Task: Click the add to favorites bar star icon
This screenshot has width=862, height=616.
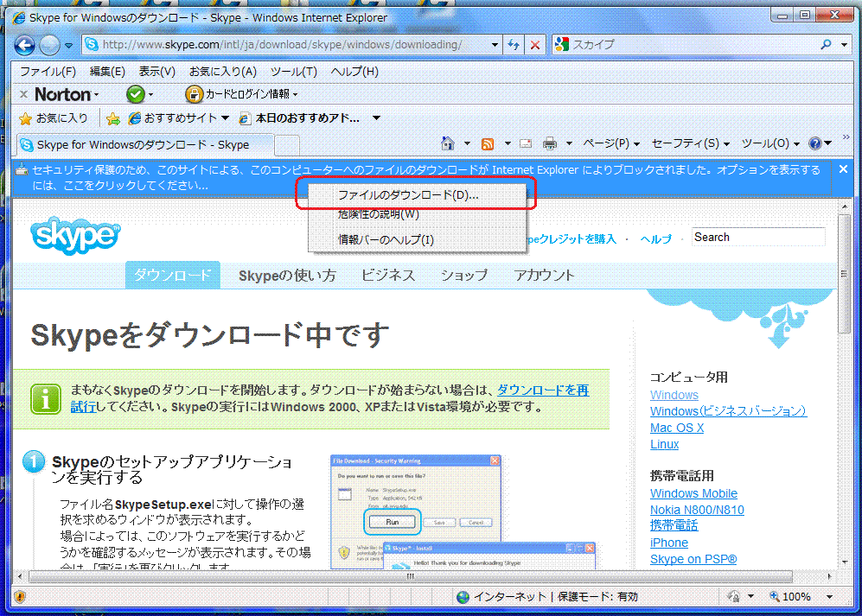Action: (x=113, y=118)
